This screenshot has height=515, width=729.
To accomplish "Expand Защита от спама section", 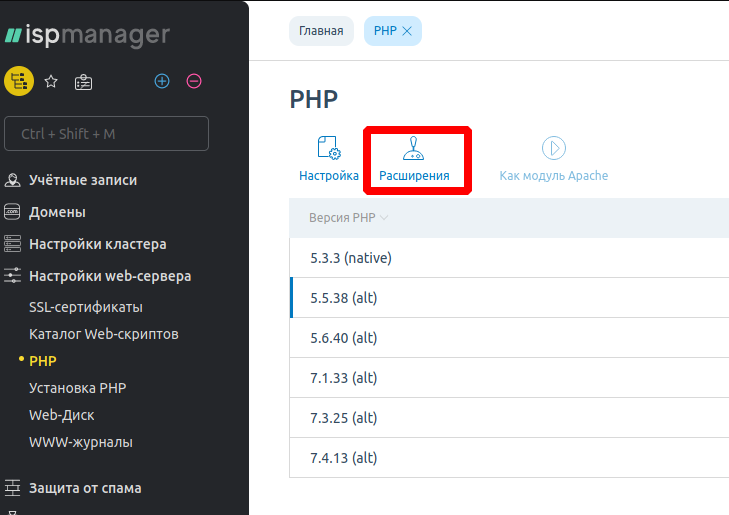I will pyautogui.click(x=85, y=488).
